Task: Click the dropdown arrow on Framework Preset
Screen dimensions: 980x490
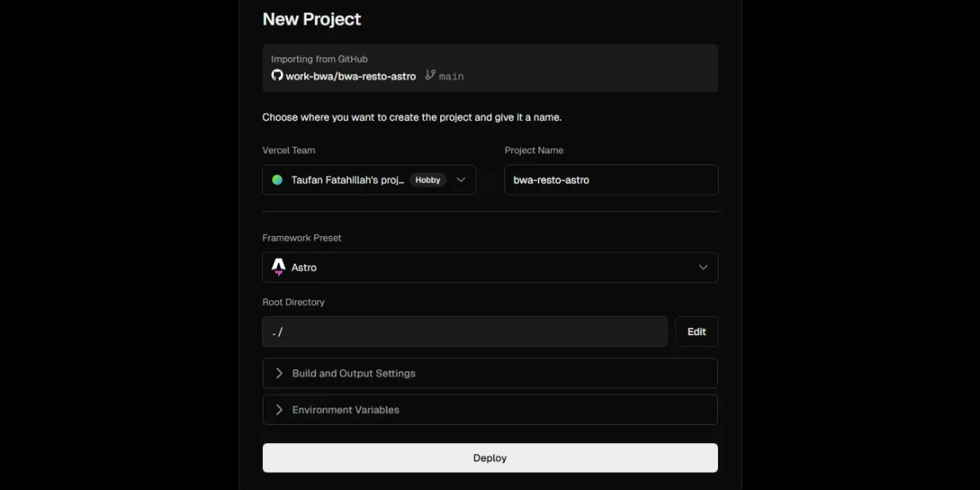Action: (703, 267)
